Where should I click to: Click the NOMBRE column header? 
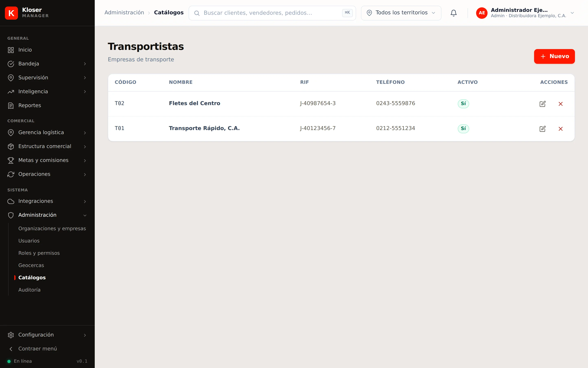(x=180, y=82)
